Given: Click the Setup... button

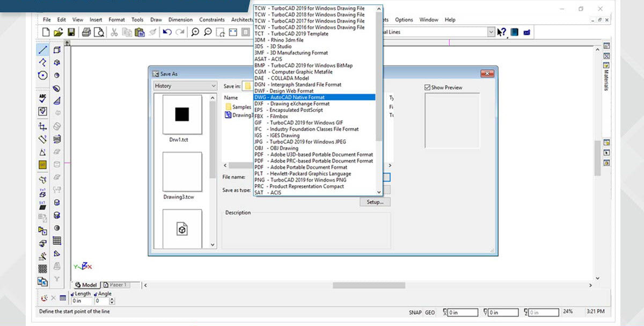Looking at the screenshot, I should point(375,202).
